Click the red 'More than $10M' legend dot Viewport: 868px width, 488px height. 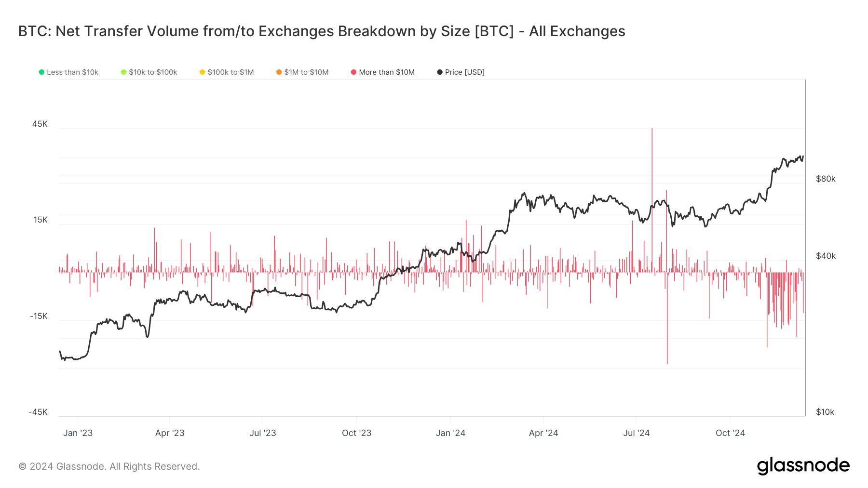tap(353, 72)
